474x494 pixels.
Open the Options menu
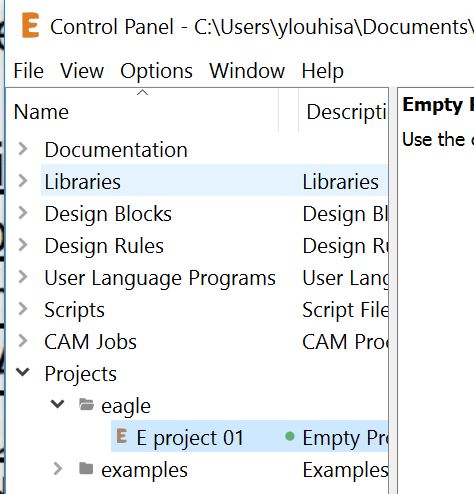point(156,71)
